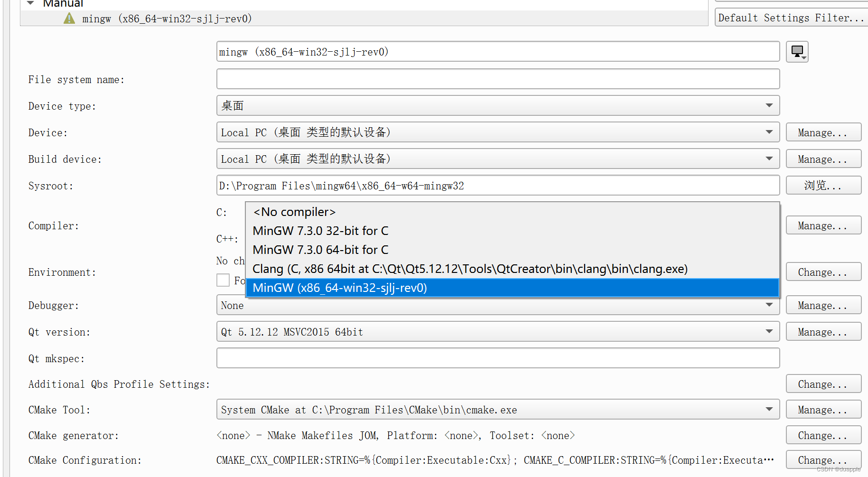Open the Qt version dropdown
The height and width of the screenshot is (477, 868).
click(498, 331)
